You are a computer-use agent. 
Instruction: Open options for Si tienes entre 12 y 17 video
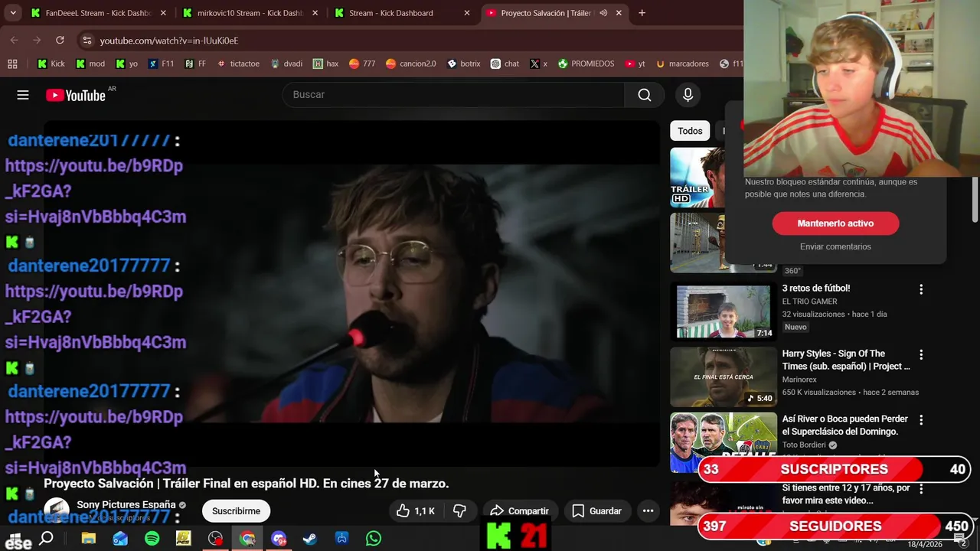click(921, 488)
